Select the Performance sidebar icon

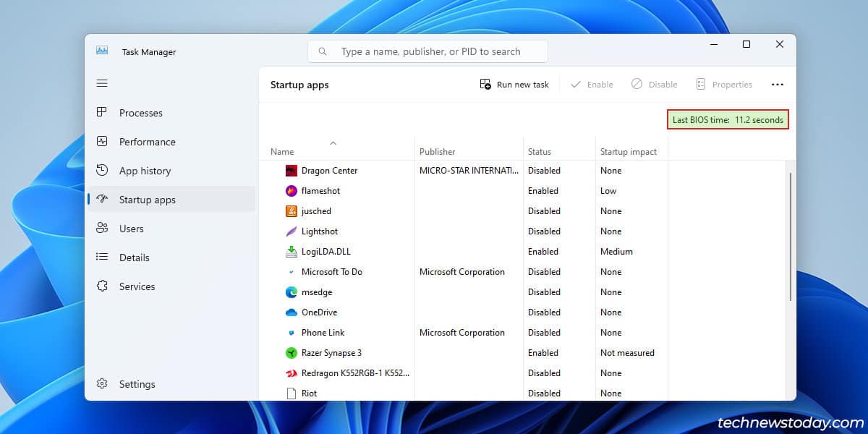coord(103,142)
